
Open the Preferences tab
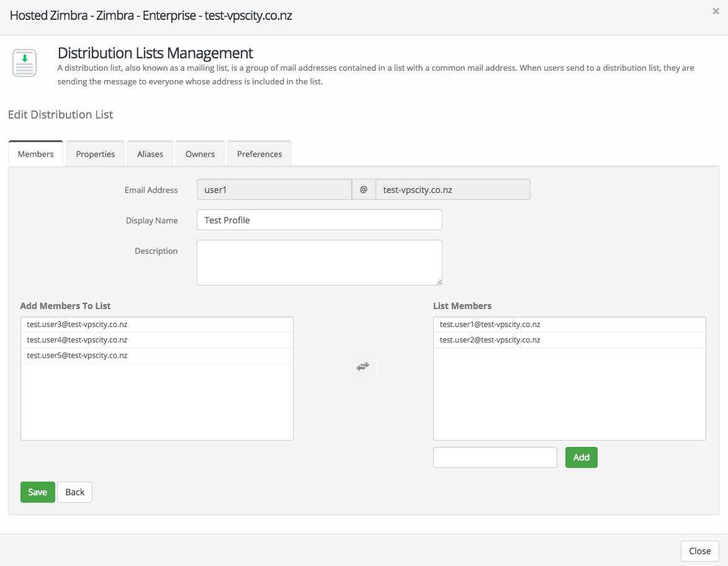(x=259, y=154)
